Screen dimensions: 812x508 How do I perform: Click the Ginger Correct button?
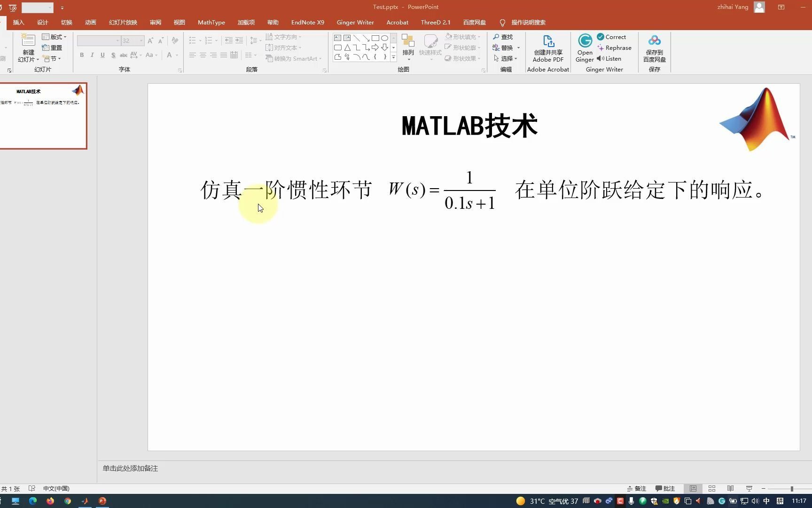tap(611, 37)
